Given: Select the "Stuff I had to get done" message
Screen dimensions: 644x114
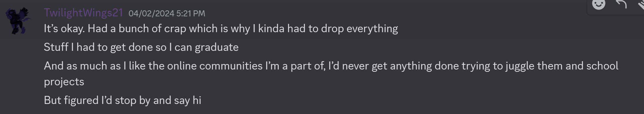Looking at the screenshot, I should click(141, 47).
